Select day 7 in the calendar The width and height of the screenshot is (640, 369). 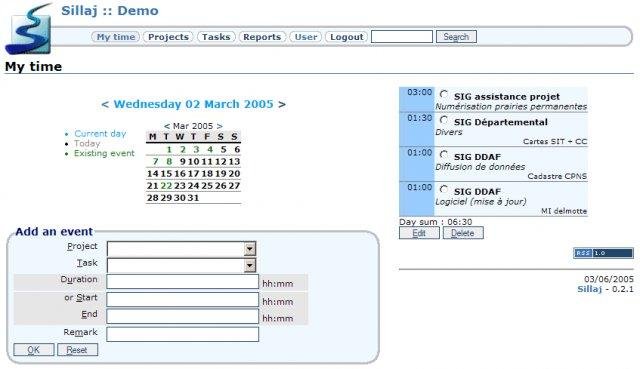[156, 162]
